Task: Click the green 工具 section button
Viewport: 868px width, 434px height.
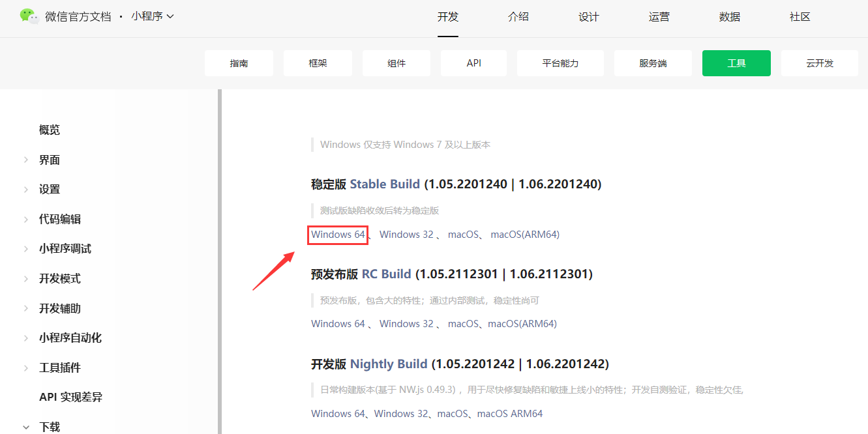Action: (736, 63)
